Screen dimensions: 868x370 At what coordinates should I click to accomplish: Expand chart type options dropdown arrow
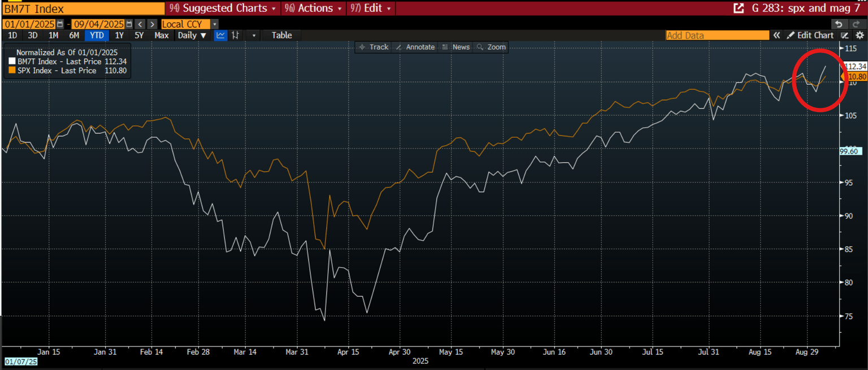[x=254, y=35]
